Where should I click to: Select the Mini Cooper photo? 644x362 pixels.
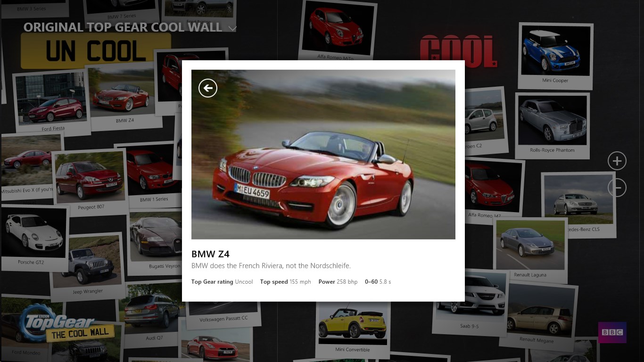click(x=555, y=56)
